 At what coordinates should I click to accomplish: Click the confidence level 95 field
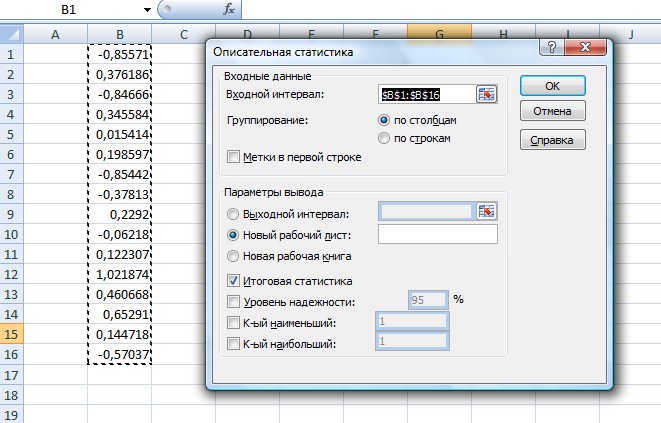point(428,300)
